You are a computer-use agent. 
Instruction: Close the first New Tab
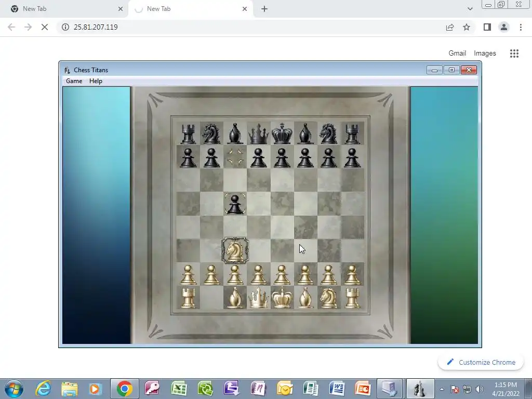(121, 9)
